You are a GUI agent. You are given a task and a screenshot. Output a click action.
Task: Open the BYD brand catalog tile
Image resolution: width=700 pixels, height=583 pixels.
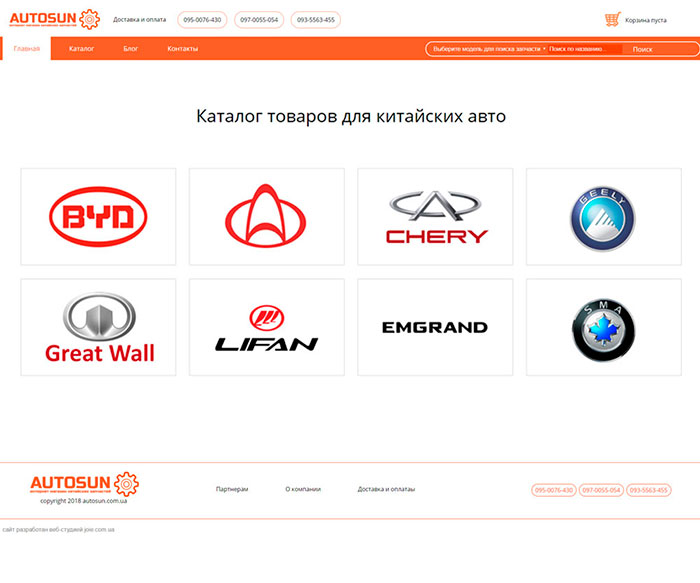pos(98,217)
